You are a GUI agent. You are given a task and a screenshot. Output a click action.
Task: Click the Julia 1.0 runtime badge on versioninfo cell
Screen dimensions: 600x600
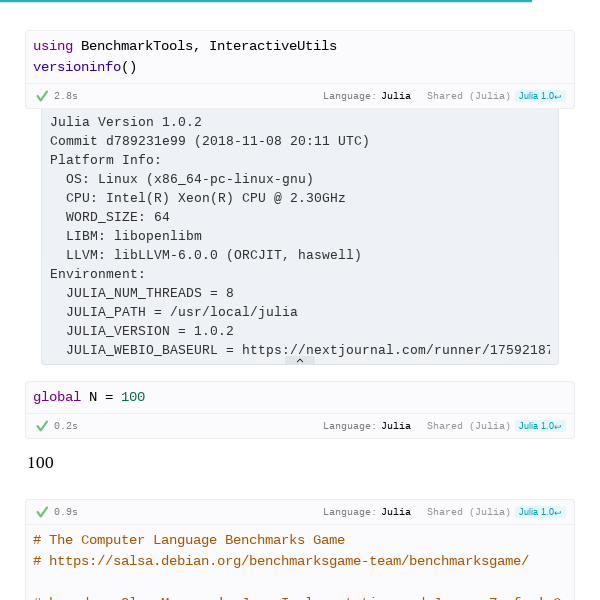click(540, 96)
